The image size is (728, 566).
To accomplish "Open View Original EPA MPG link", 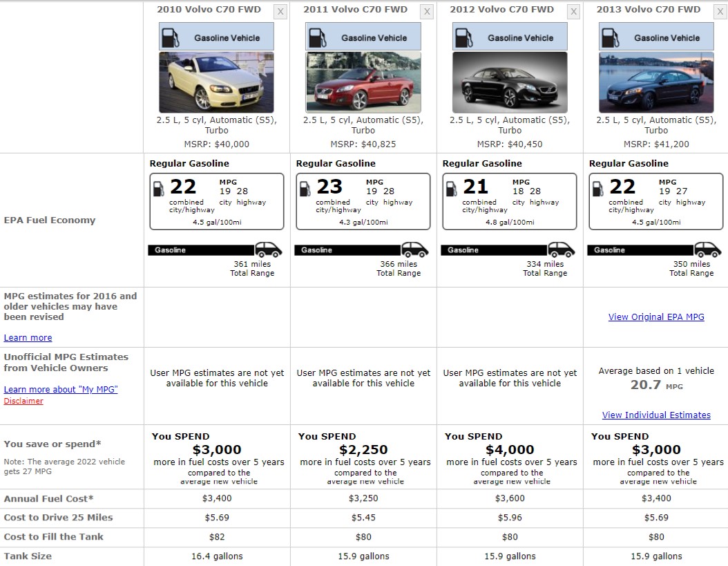I will [656, 317].
